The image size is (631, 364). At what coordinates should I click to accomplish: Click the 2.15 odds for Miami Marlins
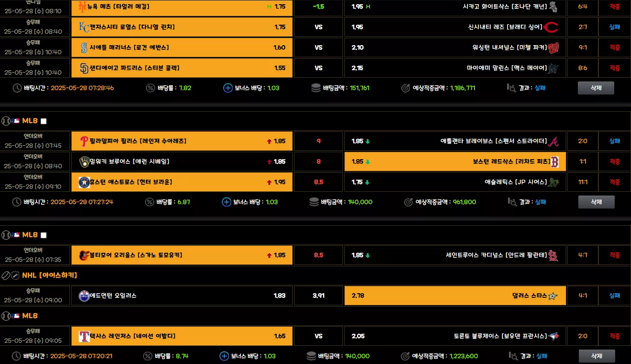357,68
